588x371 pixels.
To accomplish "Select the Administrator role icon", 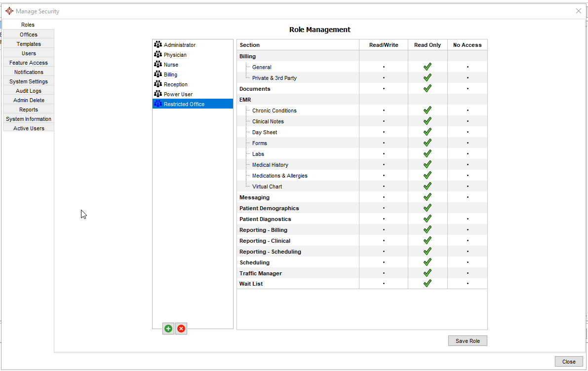I will point(158,45).
